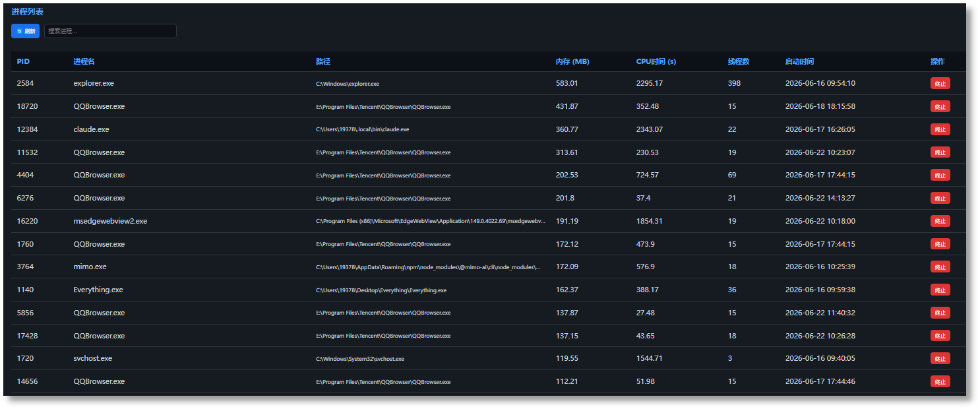
Task: Click the 刷新 refresh button
Action: coord(25,31)
